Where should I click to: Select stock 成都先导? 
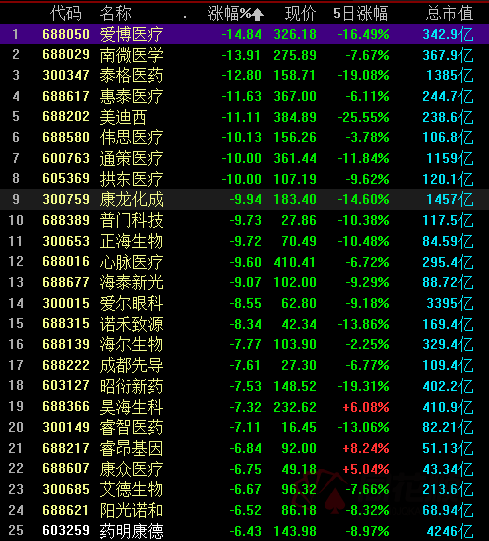click(x=131, y=365)
